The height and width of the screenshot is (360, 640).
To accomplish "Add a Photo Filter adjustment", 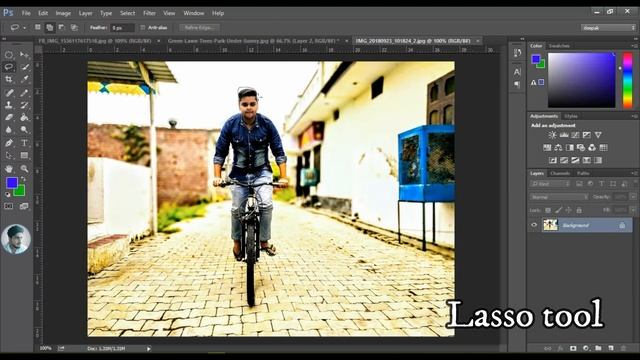I will 581,148.
